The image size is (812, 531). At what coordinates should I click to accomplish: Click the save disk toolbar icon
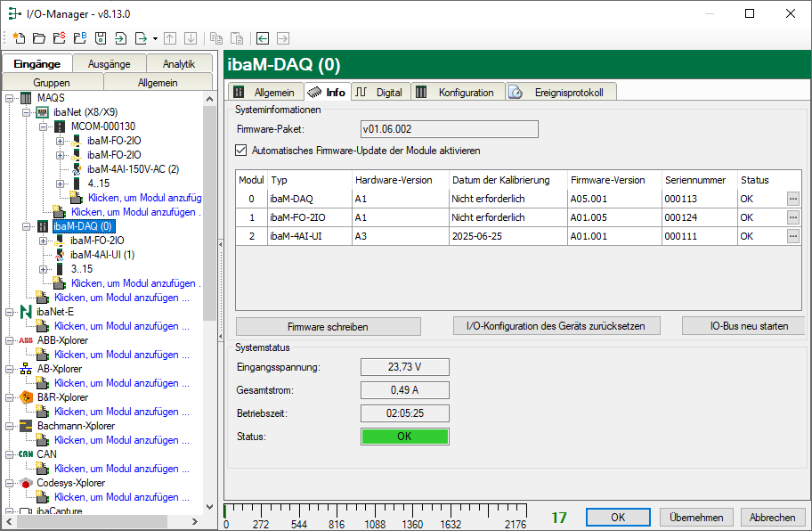pyautogui.click(x=100, y=38)
